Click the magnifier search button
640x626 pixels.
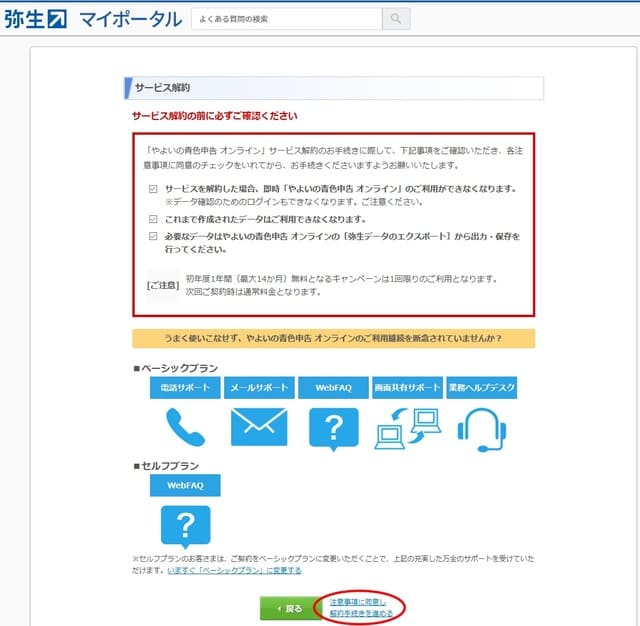396,19
